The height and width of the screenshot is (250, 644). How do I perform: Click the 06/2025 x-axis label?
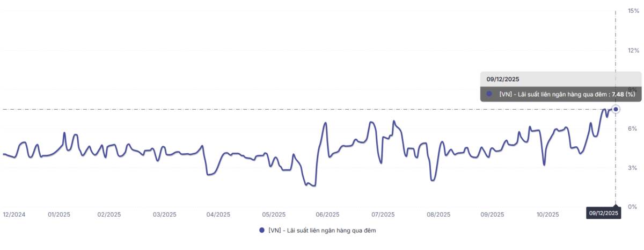[x=327, y=214]
